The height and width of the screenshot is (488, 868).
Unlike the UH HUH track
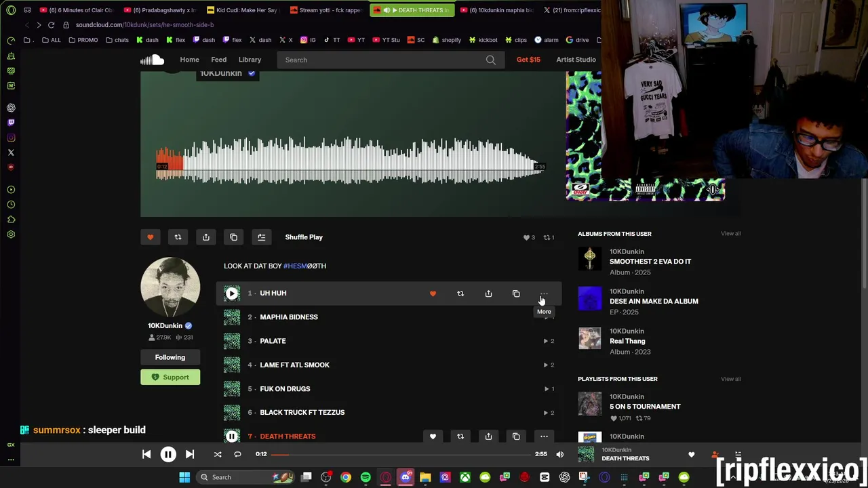[433, 293]
